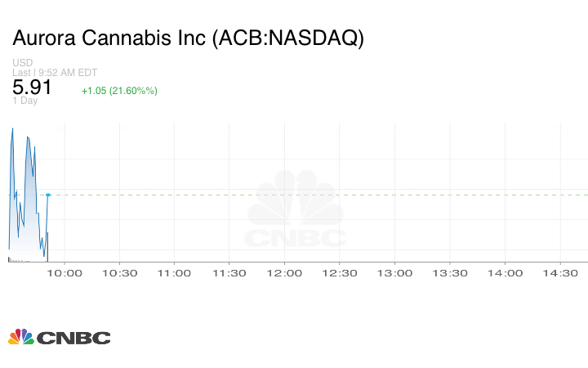Click the blue current-price dot on chart
This screenshot has width=588, height=368.
click(48, 195)
